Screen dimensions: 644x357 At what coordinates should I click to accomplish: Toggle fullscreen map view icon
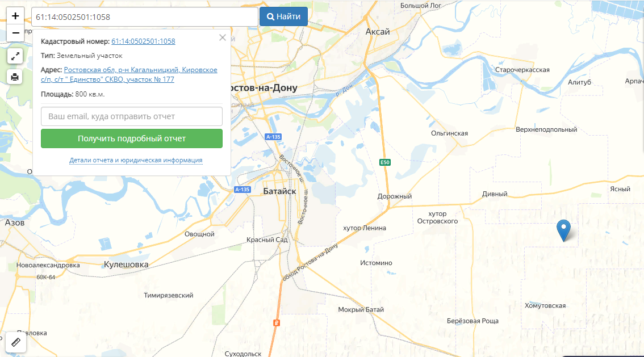(15, 56)
